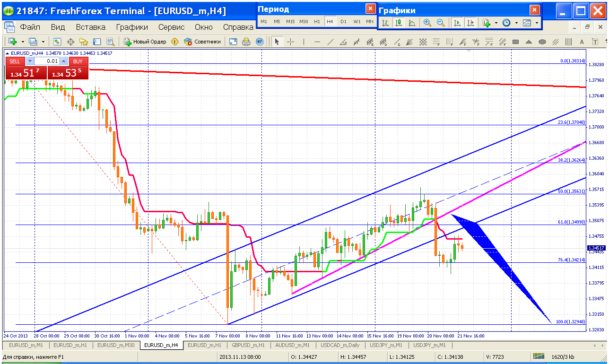Switch to the GBPUSD_m,H1 chart tab
Viewport: 609px width, 364px height.
point(248,345)
